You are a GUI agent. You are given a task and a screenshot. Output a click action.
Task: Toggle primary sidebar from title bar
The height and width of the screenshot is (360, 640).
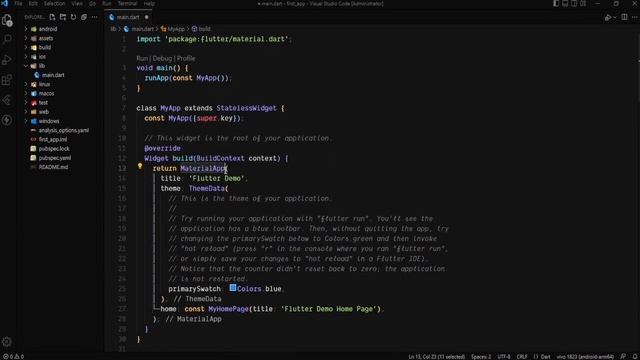(556, 3)
